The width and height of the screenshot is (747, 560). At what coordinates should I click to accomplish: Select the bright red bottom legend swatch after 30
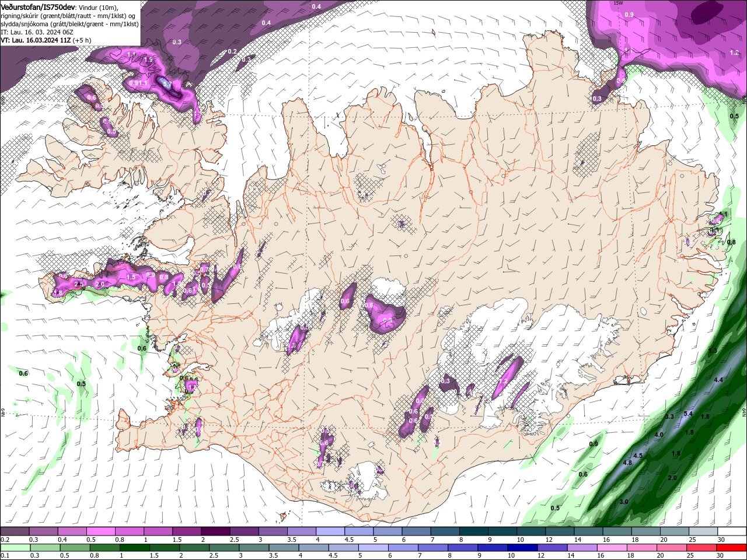click(x=731, y=548)
